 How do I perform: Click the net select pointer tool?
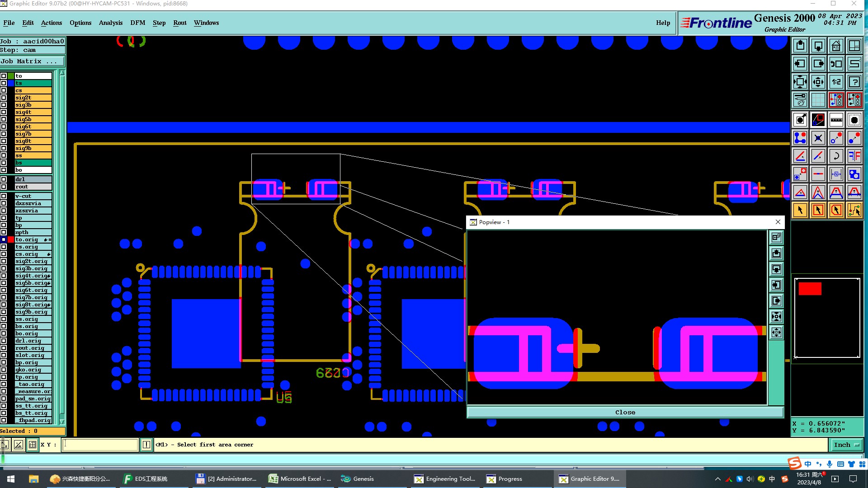click(854, 210)
